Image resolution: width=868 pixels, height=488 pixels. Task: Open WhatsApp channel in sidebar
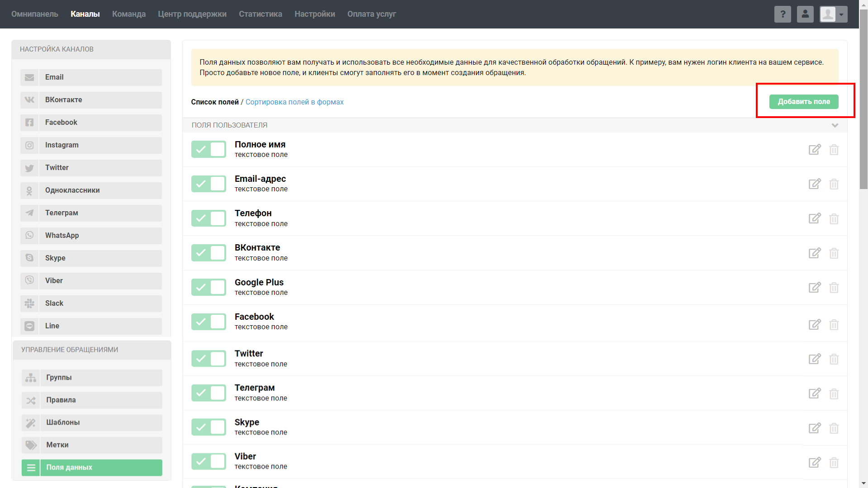point(91,236)
